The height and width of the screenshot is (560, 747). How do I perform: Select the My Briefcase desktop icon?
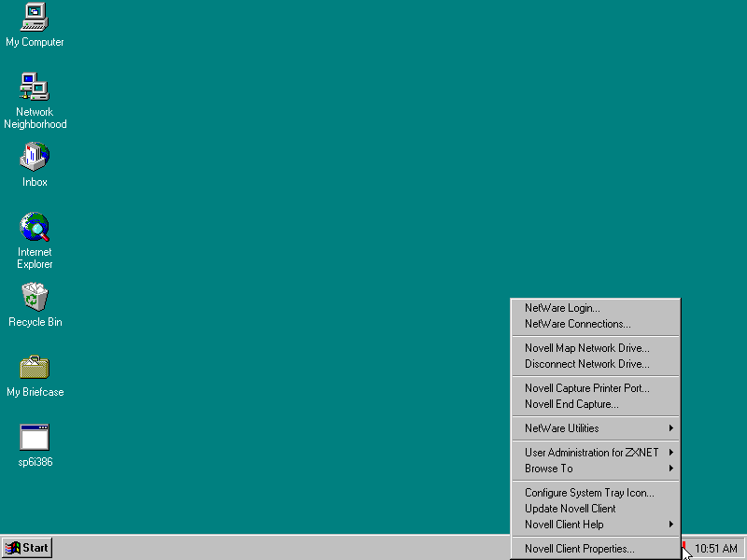(x=35, y=376)
